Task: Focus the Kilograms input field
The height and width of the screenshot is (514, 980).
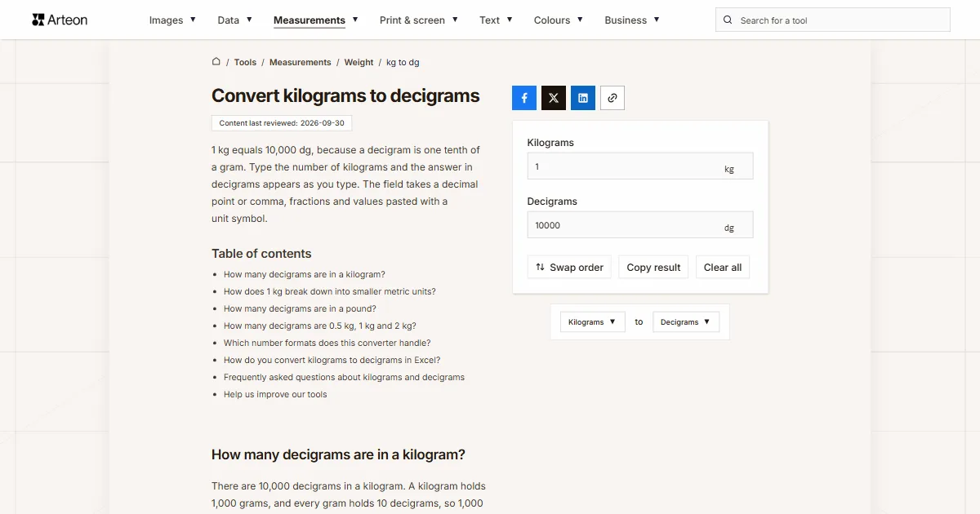Action: (x=640, y=166)
